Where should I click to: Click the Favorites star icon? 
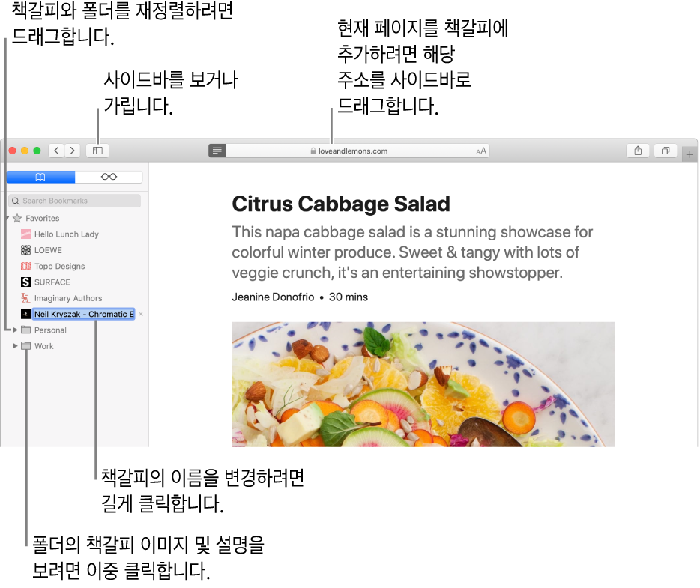[17, 218]
